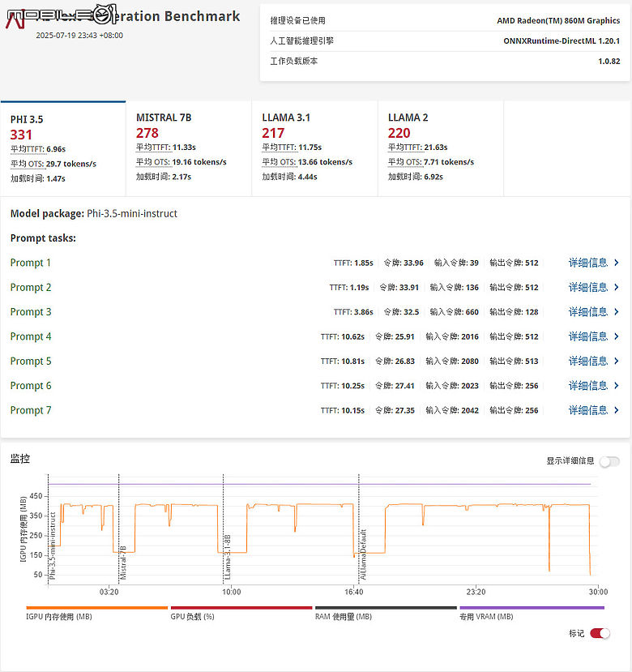This screenshot has width=632, height=672.
Task: Switch to the MISTRAL 7B tab
Action: 189,148
